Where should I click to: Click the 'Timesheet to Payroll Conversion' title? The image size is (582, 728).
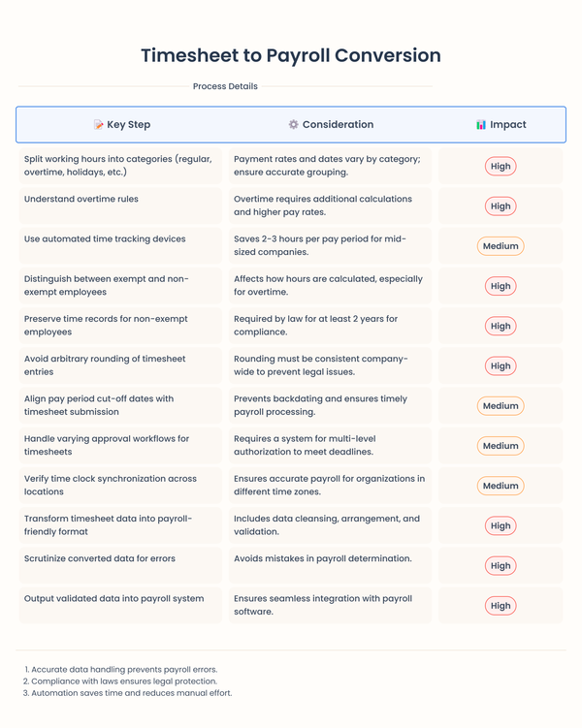pos(291,55)
